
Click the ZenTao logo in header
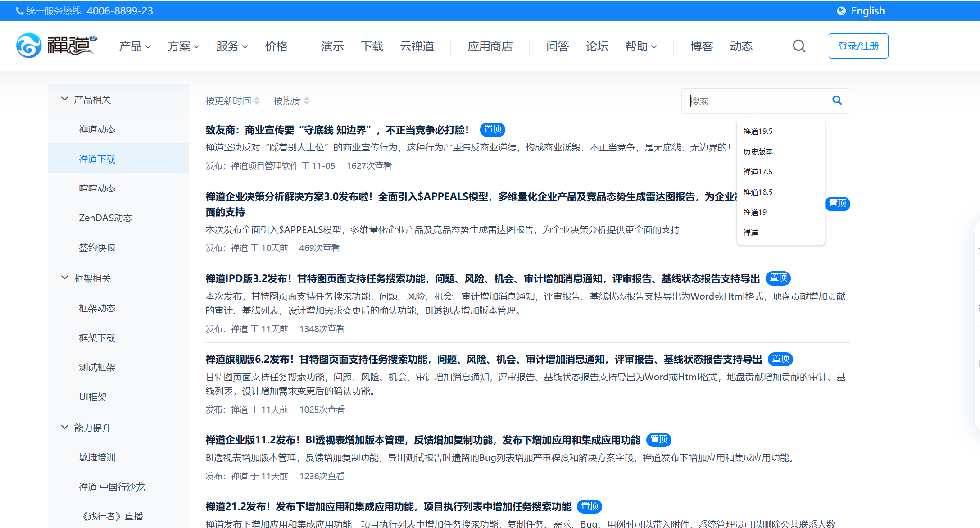[x=57, y=46]
